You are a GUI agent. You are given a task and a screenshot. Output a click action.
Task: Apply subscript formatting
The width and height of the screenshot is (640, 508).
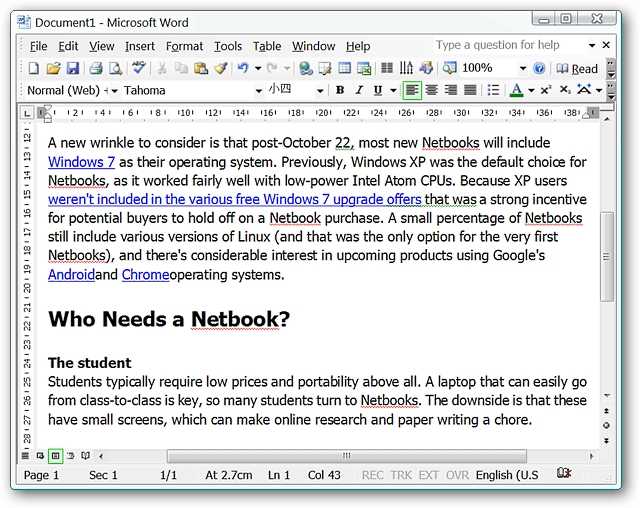click(565, 90)
